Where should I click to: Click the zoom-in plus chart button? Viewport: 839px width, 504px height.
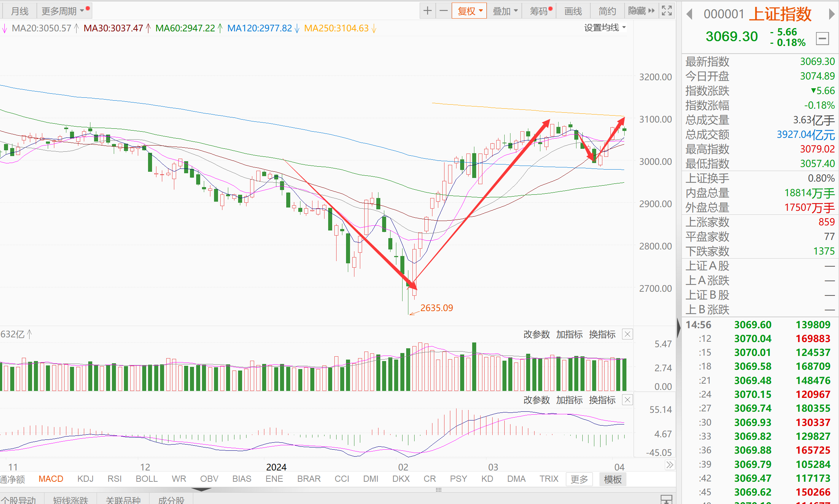point(428,11)
